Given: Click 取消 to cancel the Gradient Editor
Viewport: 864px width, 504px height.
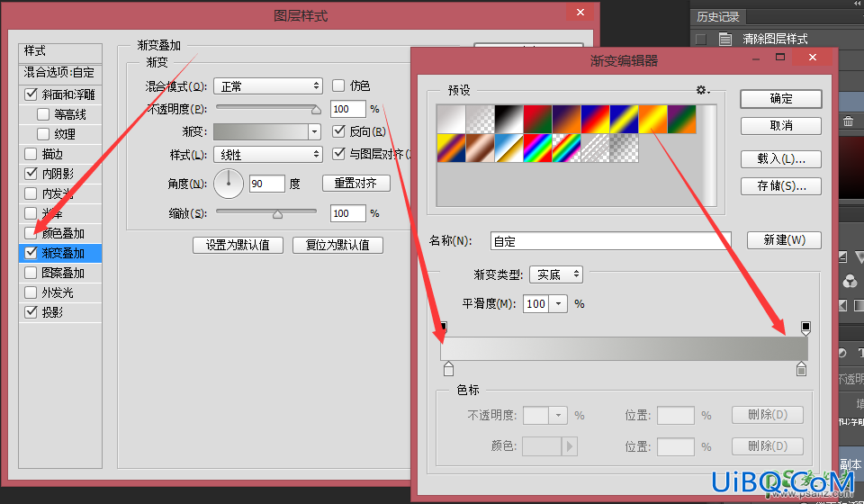Looking at the screenshot, I should (x=781, y=126).
